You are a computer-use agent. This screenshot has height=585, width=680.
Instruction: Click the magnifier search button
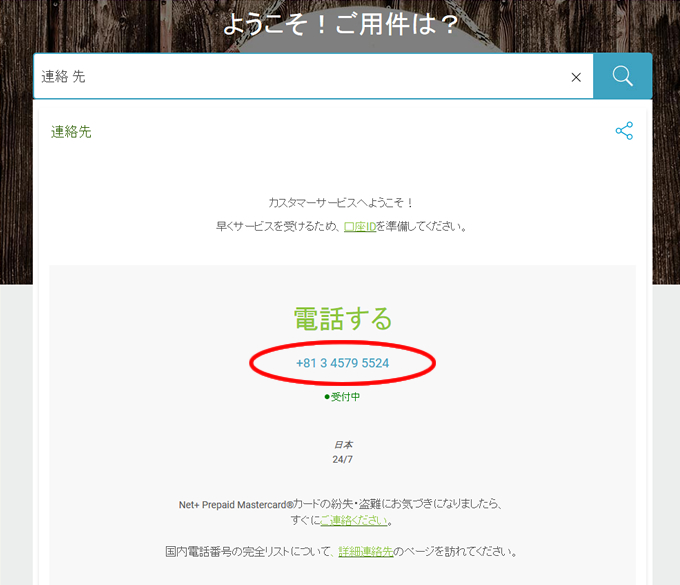[x=622, y=76]
